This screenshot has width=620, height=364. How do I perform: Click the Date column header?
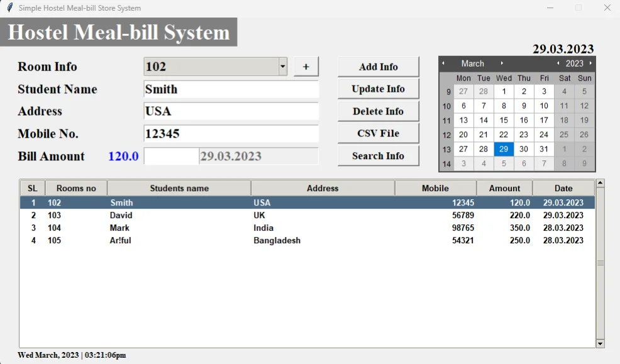(563, 188)
